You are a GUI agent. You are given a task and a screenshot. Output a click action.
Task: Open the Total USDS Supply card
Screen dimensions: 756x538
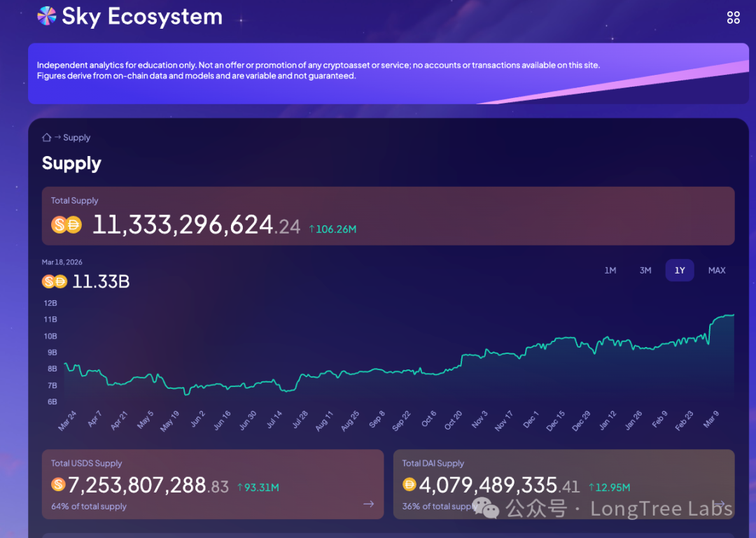(213, 485)
